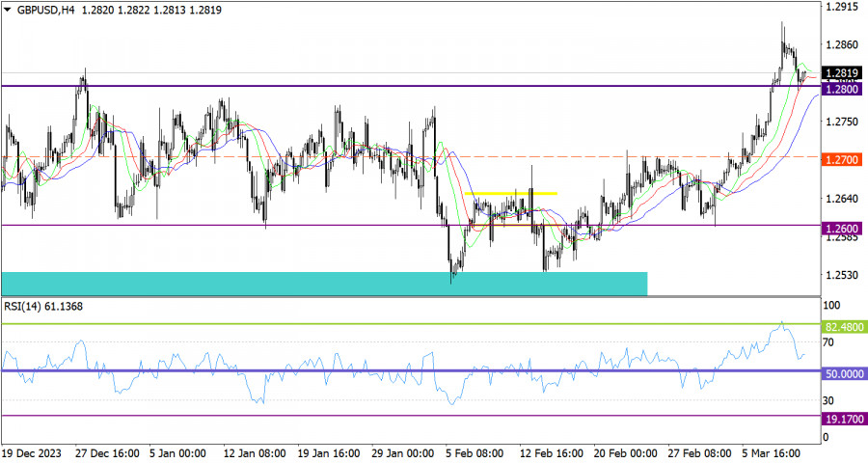The width and height of the screenshot is (868, 463).
Task: Click the 1.2530 price scale value
Action: [841, 275]
